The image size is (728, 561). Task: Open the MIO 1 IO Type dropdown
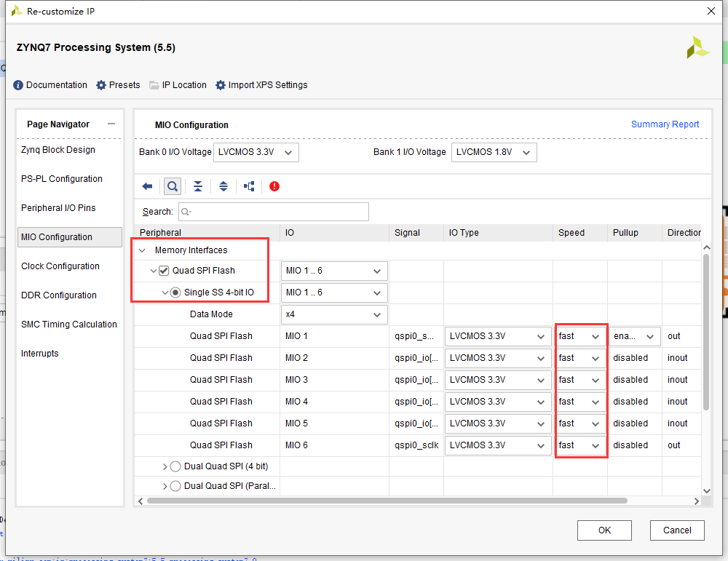[498, 336]
